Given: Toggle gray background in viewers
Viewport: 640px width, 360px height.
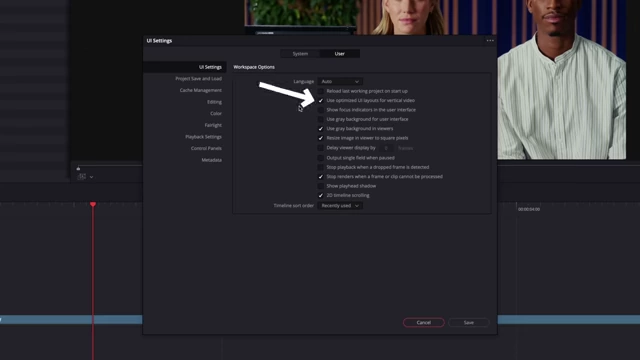Looking at the screenshot, I should tap(321, 129).
